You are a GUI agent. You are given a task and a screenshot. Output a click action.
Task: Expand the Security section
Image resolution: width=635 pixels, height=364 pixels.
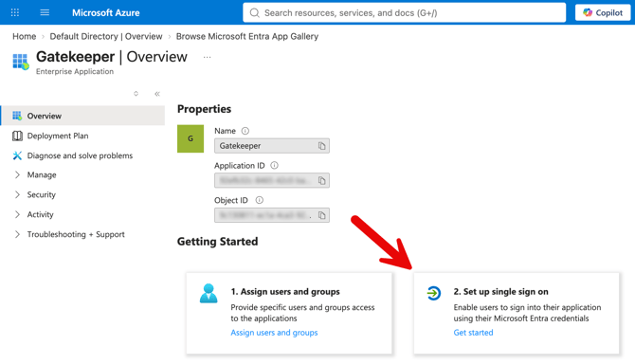[x=41, y=194]
